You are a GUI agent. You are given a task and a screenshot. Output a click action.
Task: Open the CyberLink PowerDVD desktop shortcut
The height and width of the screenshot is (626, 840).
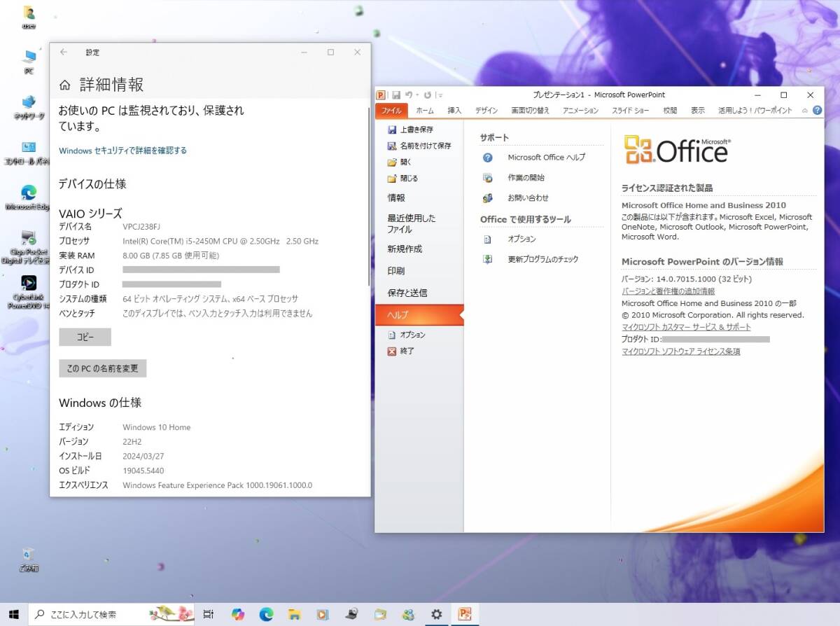point(29,292)
